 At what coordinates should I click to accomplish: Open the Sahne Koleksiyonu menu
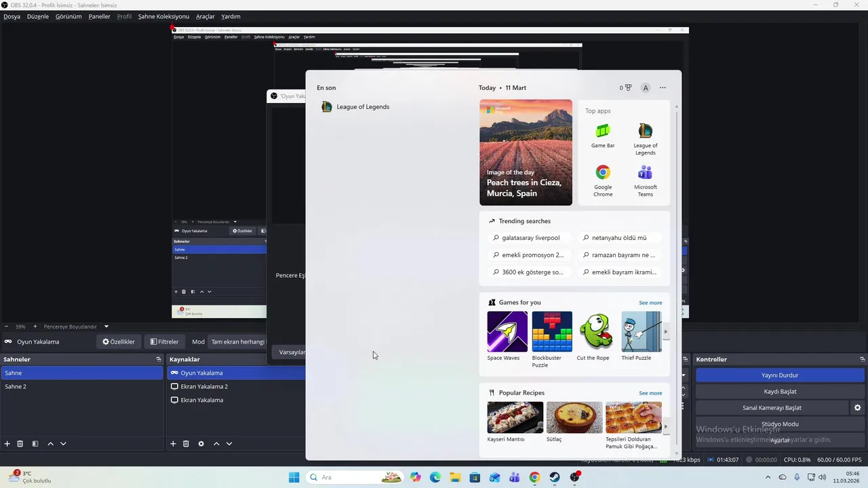(163, 16)
